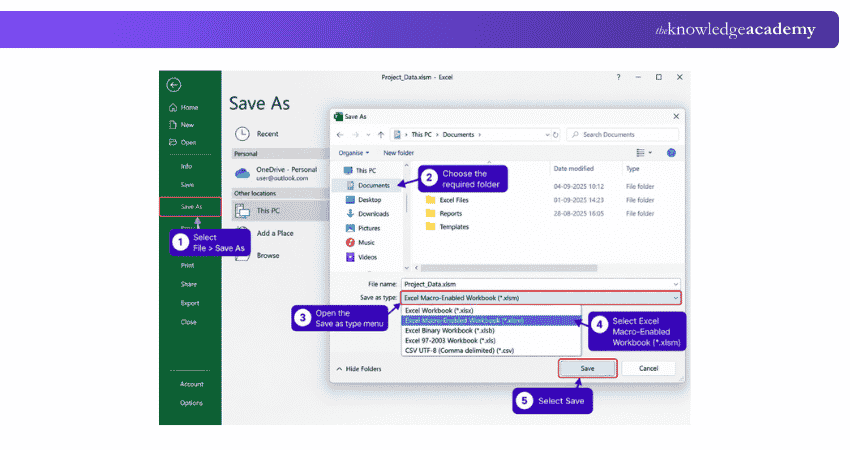This screenshot has height=450, width=850.
Task: Click the date 28-08-2025 16:05
Action: coord(578,214)
